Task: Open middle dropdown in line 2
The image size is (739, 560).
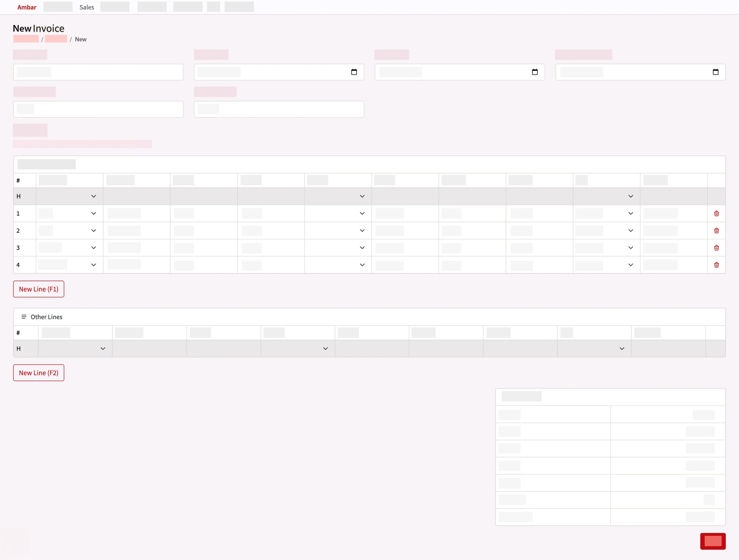Action: [362, 231]
